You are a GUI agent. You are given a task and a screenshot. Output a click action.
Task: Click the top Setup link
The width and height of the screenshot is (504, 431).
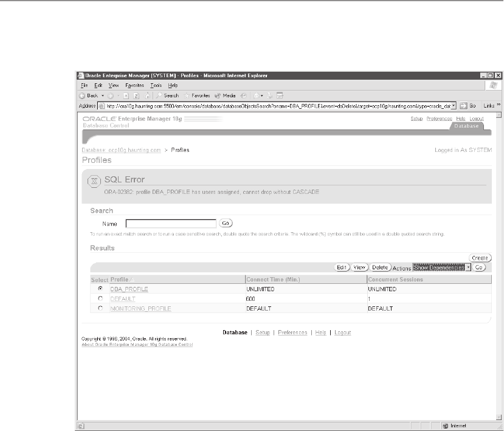click(416, 119)
